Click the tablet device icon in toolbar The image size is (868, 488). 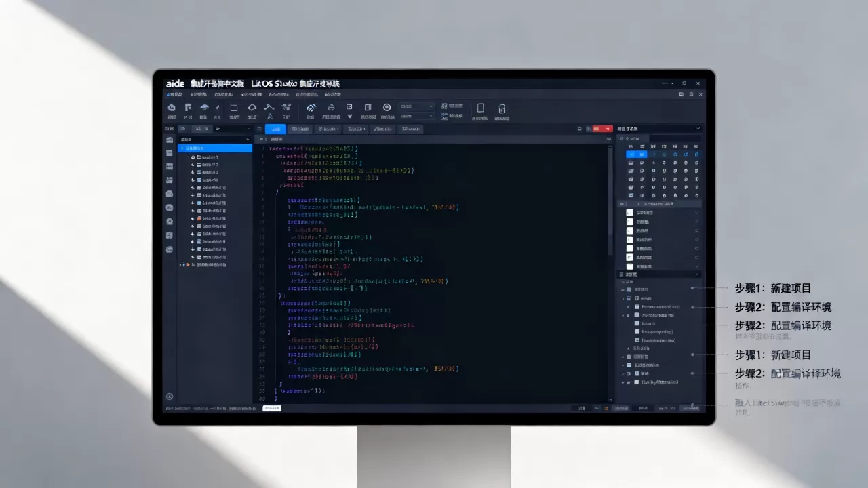480,108
